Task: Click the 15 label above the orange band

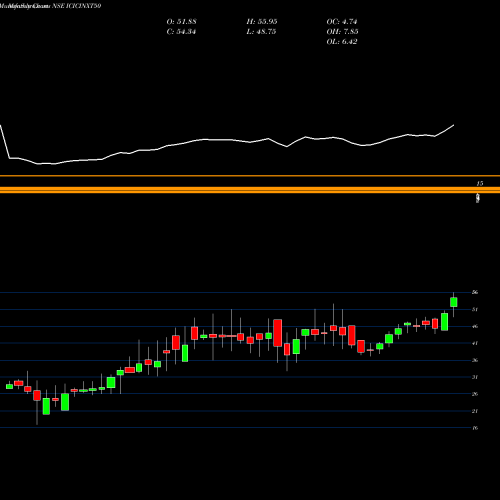Action: pos(480,184)
